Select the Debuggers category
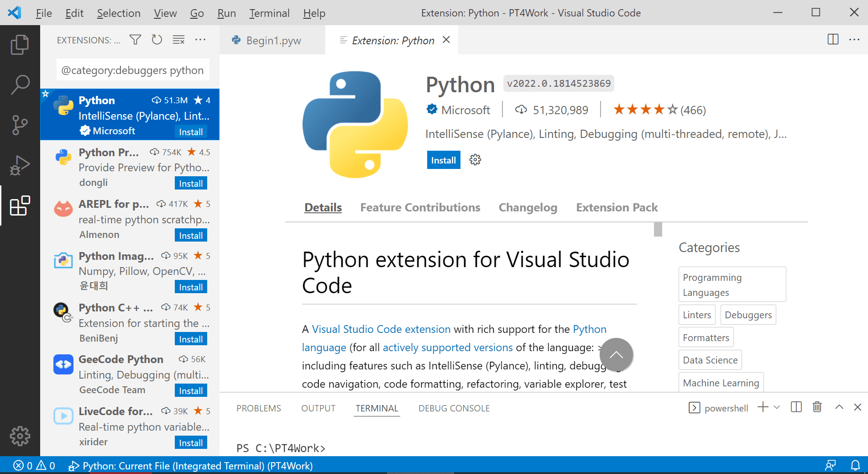This screenshot has width=868, height=474. tap(748, 315)
